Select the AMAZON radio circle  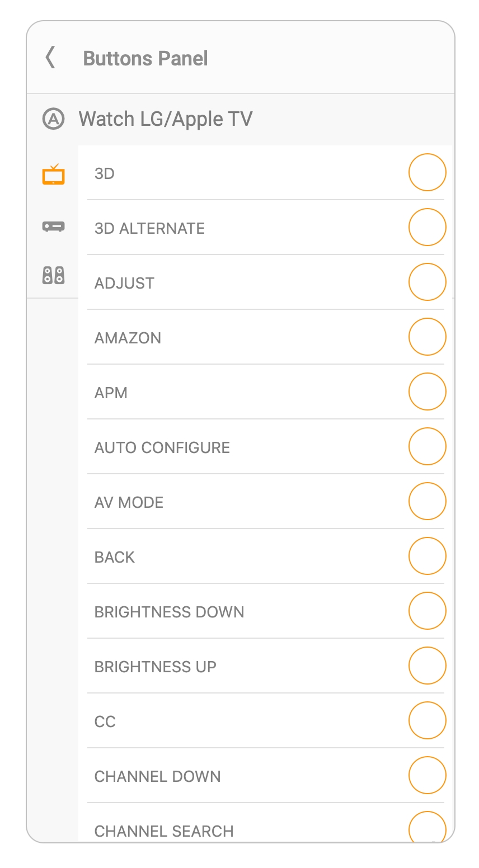[427, 337]
